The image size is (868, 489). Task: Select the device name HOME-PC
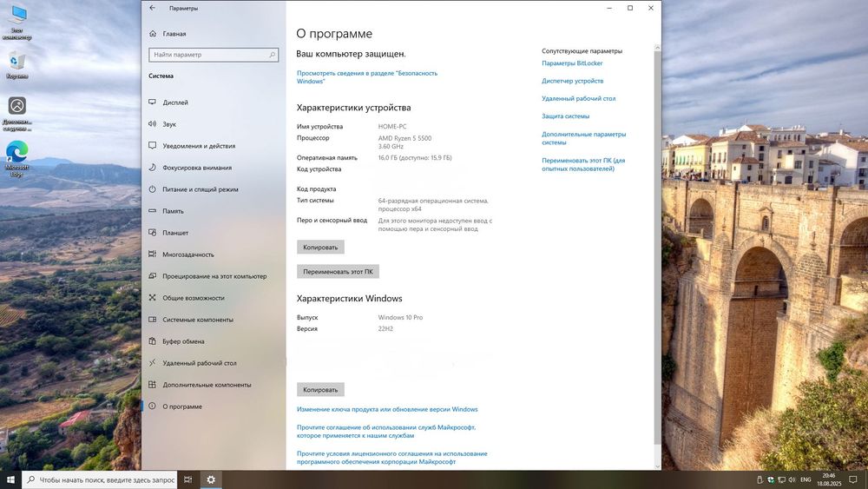coord(392,126)
